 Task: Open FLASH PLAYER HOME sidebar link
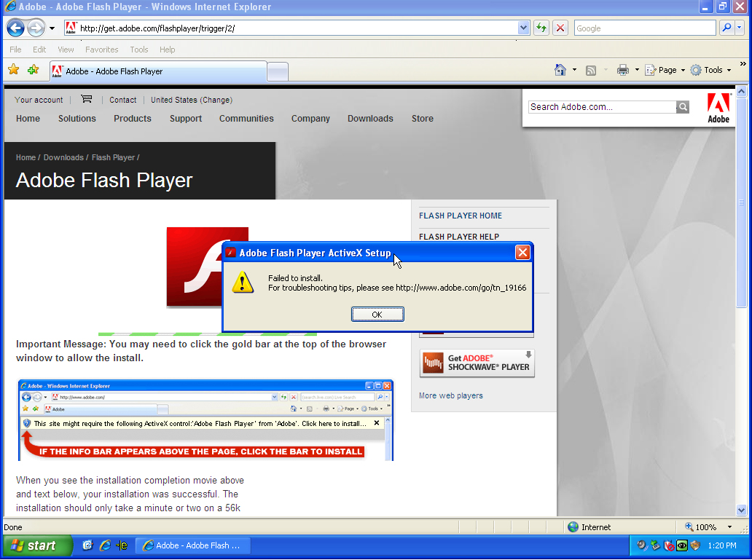461,216
